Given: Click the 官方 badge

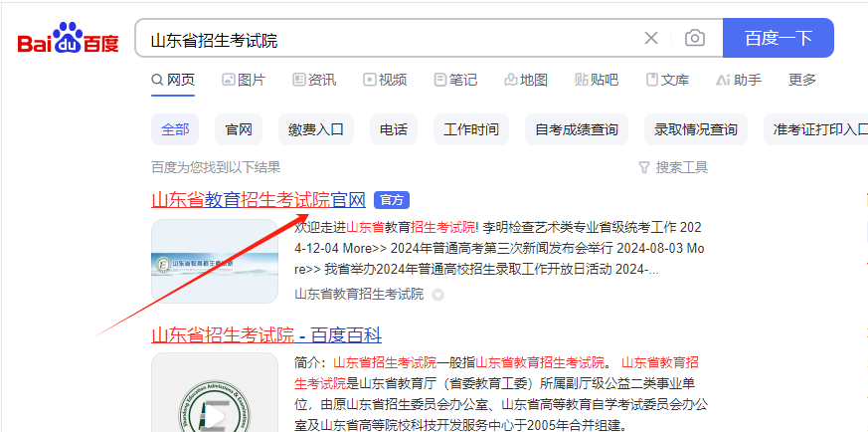Looking at the screenshot, I should 392,200.
